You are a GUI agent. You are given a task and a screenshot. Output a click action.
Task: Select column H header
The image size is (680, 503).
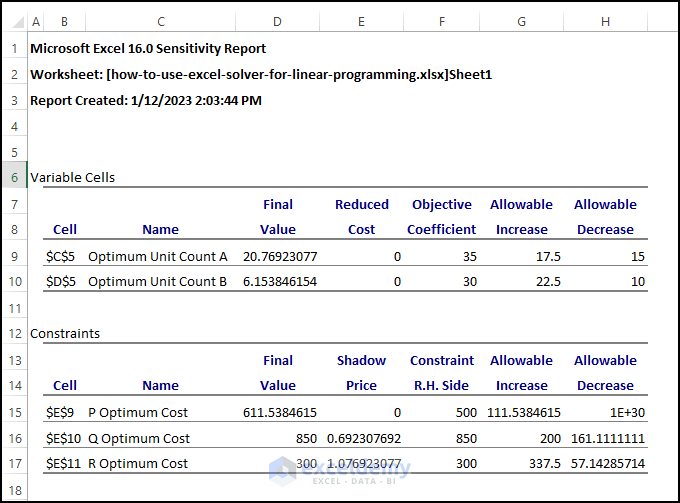[x=605, y=22]
